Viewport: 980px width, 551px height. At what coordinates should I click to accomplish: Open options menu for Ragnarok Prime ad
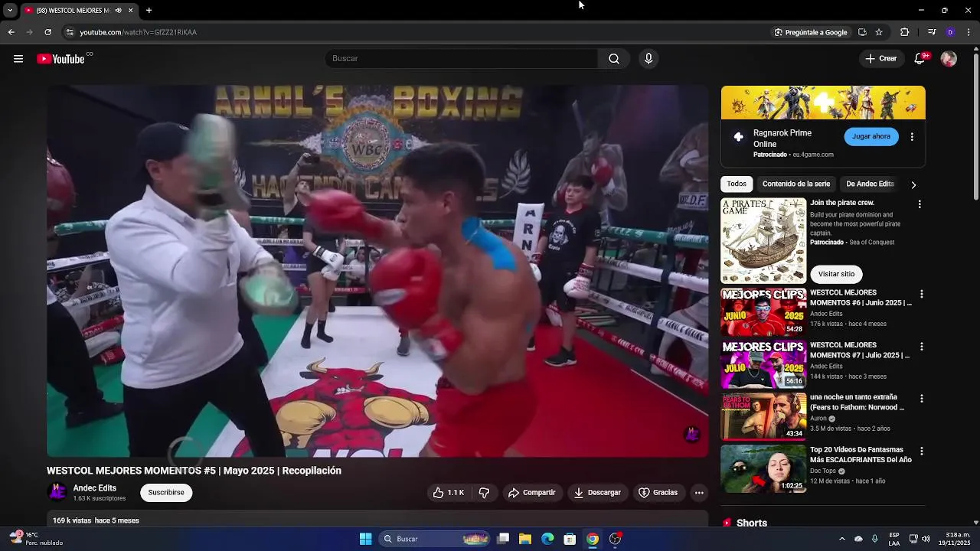point(912,137)
